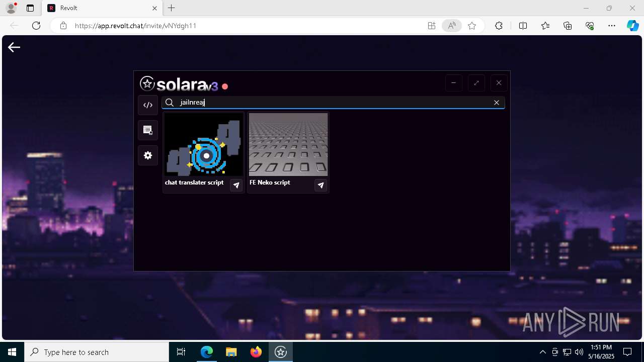Open Edge app available icon
644x362 pixels.
pyautogui.click(x=432, y=26)
